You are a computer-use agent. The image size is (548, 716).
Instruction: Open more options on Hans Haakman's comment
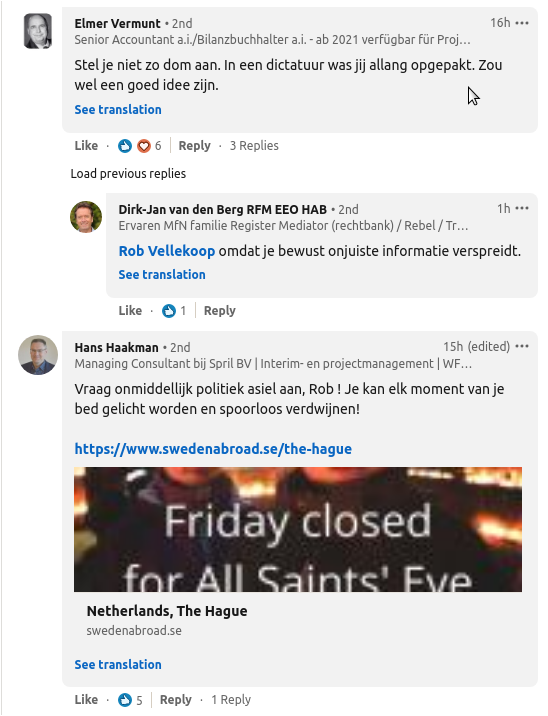point(522,347)
